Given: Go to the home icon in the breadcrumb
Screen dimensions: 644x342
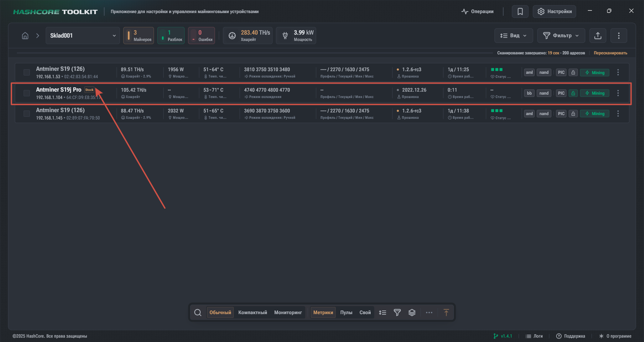Looking at the screenshot, I should (x=25, y=36).
